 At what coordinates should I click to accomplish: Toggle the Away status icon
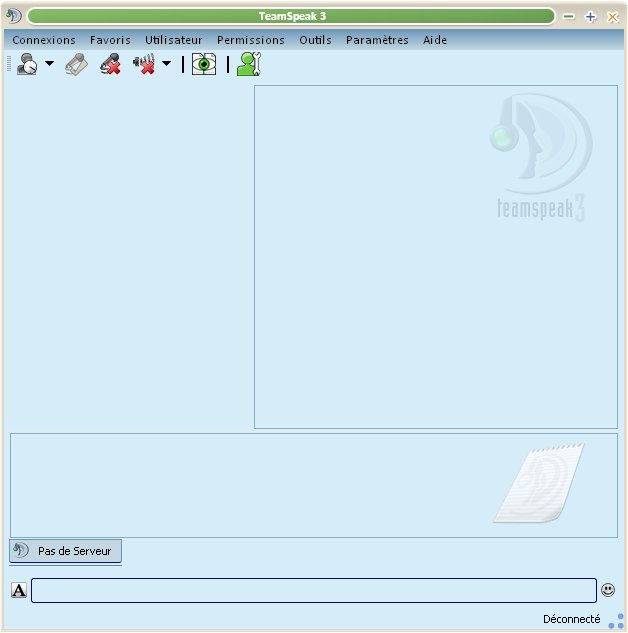[x=27, y=65]
